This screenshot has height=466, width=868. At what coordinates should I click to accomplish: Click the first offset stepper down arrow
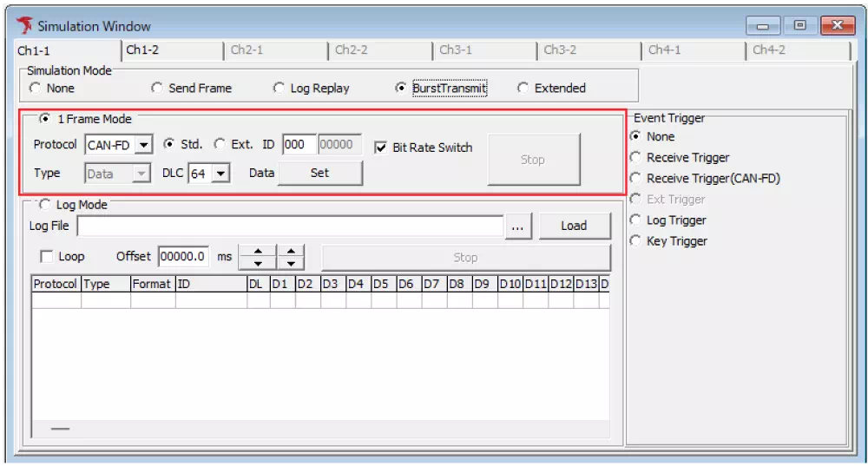tap(257, 263)
